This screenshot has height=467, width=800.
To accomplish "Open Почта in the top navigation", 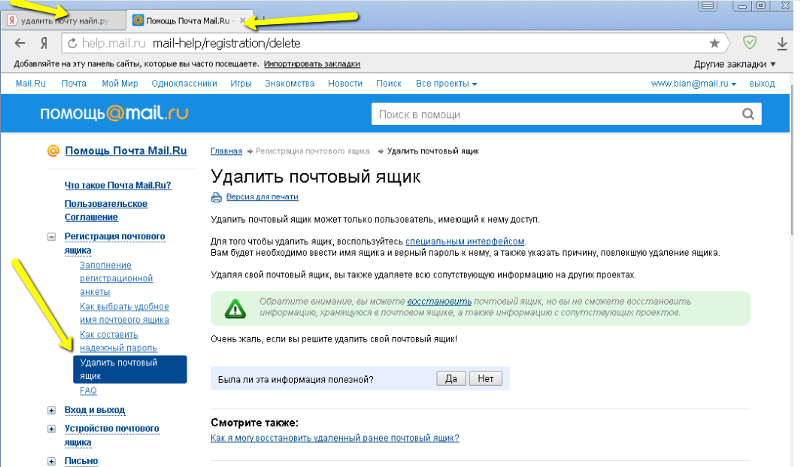I will coord(74,84).
